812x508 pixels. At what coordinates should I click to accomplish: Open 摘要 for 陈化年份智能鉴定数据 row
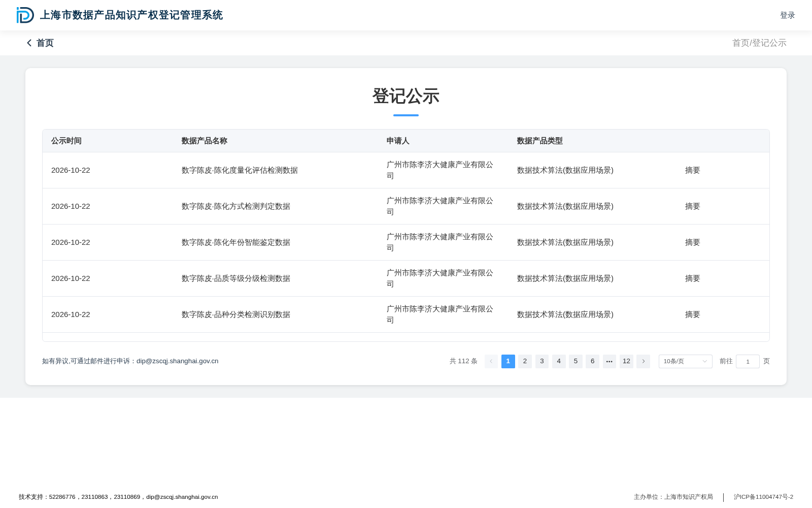point(692,242)
